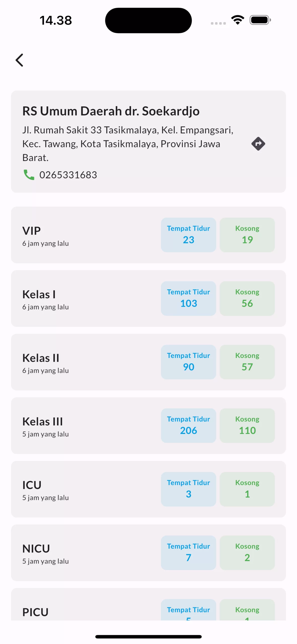Call hospital number 0265331683
297x644 pixels.
tap(68, 175)
